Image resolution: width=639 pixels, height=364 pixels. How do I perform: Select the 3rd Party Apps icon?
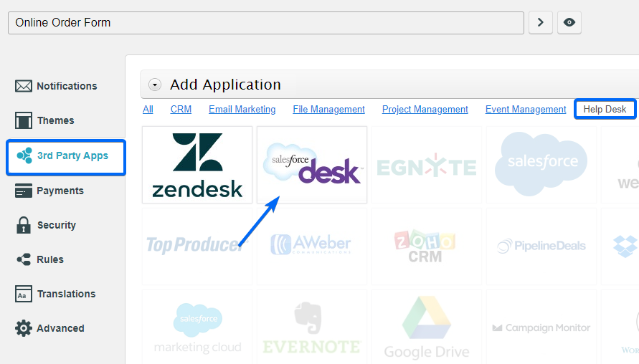click(x=24, y=155)
